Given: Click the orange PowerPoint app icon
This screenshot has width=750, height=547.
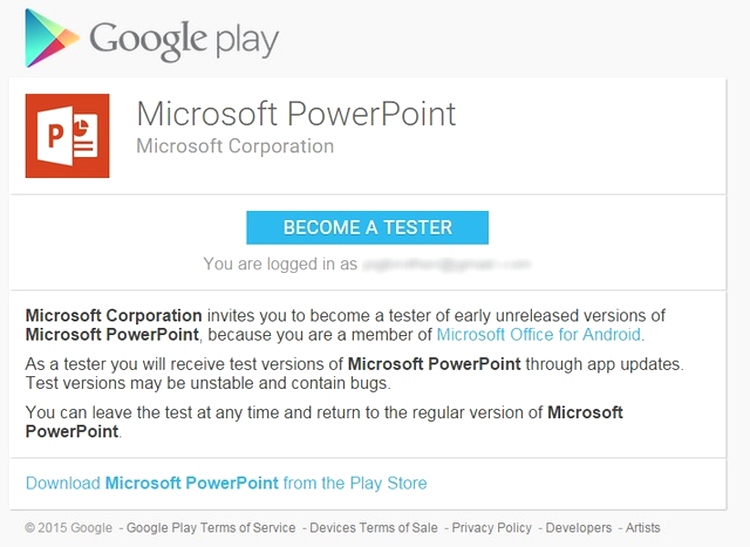Looking at the screenshot, I should (x=67, y=136).
